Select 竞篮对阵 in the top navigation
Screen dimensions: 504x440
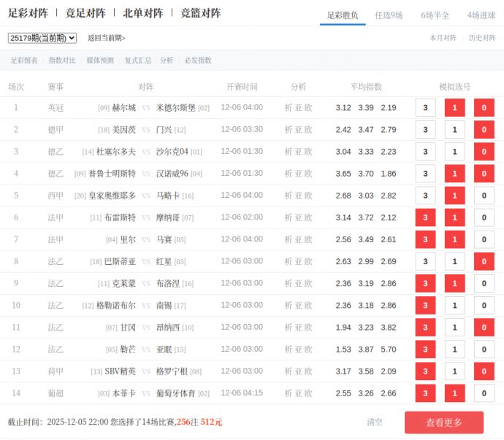(201, 13)
